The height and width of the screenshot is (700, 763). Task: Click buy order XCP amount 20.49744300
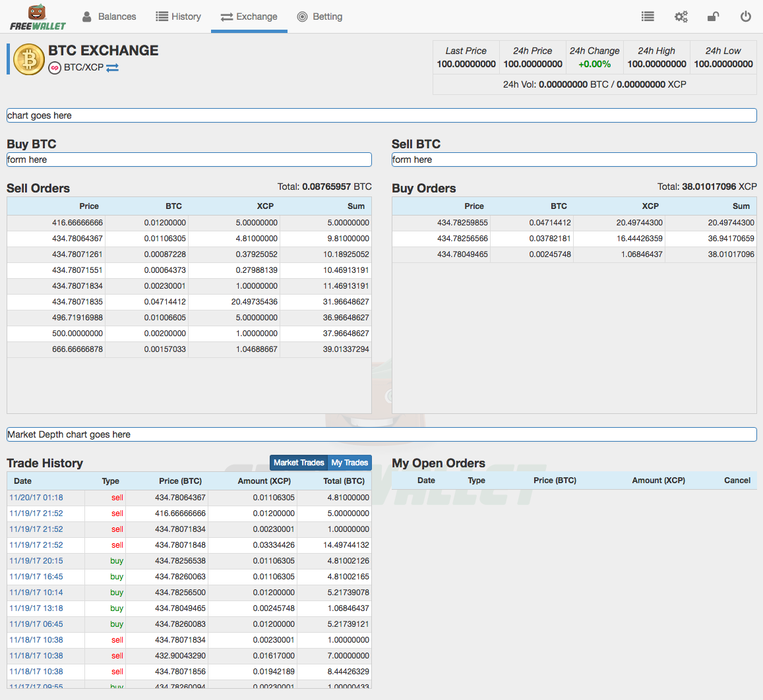pos(640,223)
